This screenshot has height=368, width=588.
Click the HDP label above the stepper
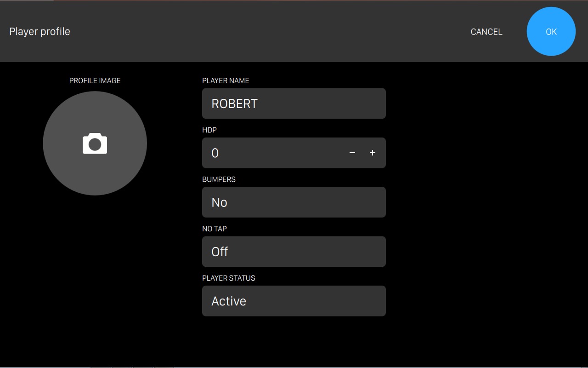[x=209, y=130]
